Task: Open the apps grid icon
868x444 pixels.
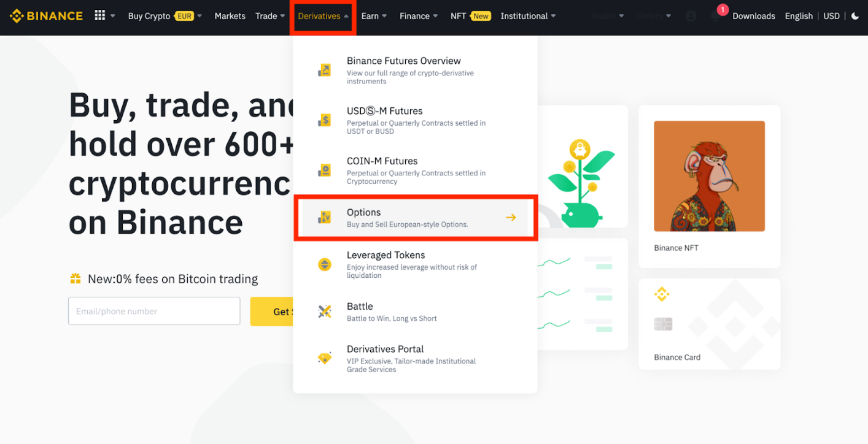Action: click(100, 16)
